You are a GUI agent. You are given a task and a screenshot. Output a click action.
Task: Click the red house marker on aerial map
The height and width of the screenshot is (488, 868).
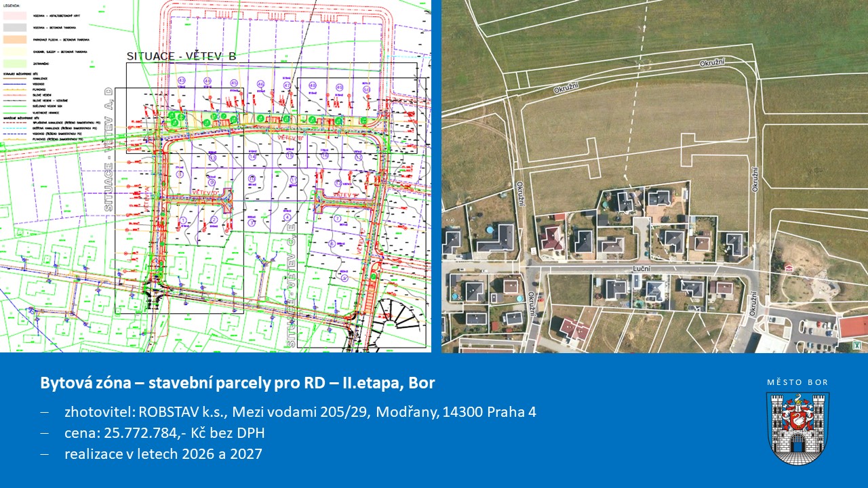(x=788, y=268)
